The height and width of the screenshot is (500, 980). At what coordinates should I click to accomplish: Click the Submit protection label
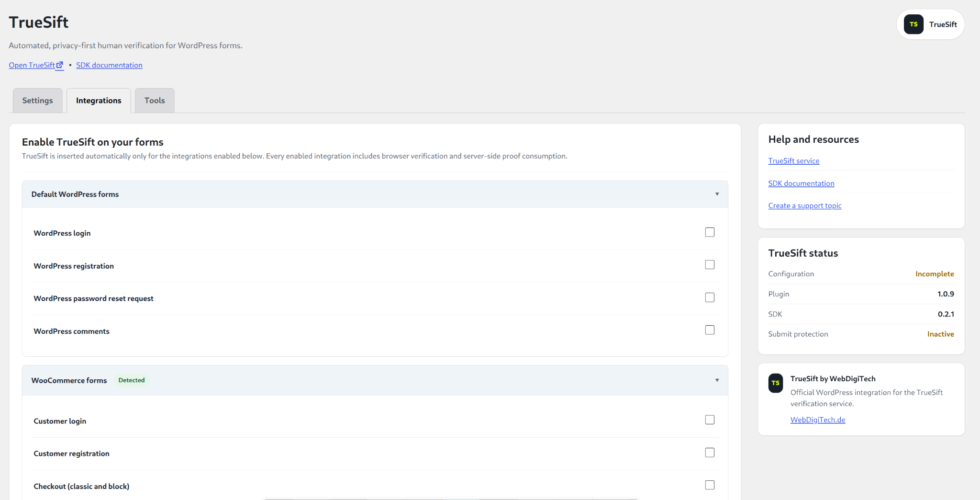(x=798, y=334)
